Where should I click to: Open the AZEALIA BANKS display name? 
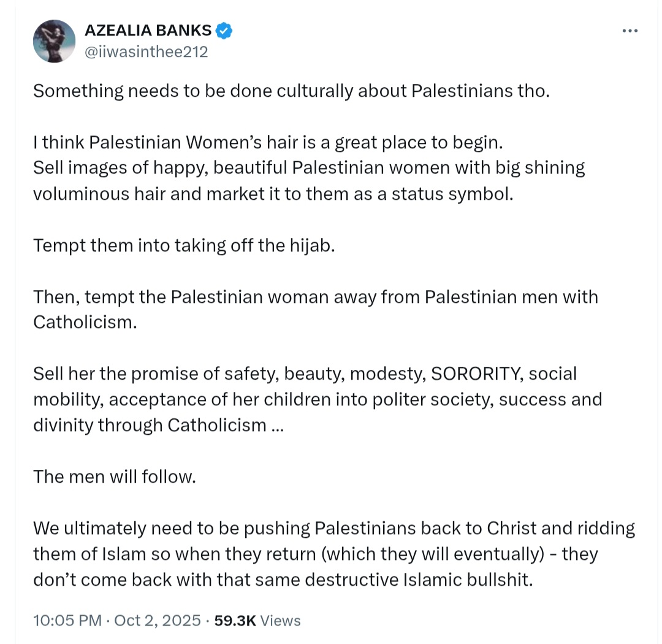[x=148, y=31]
